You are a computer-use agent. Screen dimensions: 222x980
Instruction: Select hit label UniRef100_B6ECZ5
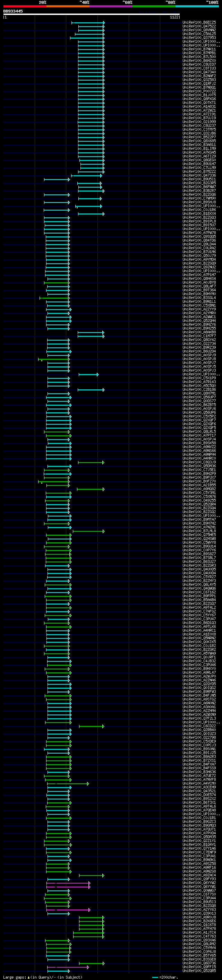tap(199, 23)
